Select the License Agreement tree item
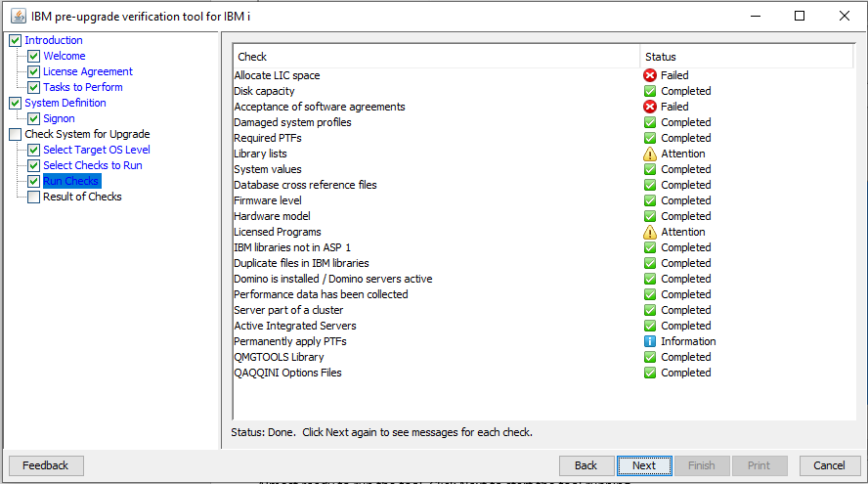This screenshot has width=868, height=484. (87, 71)
